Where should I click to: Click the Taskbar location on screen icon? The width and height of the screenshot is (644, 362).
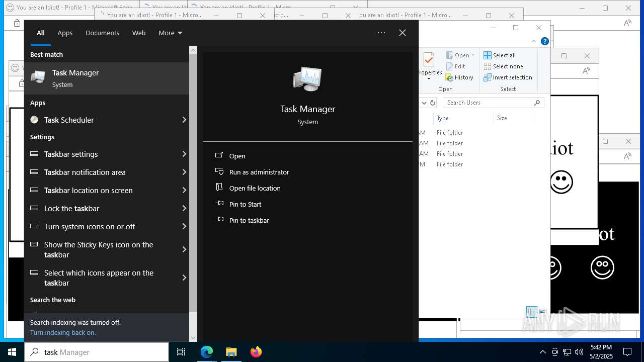tap(34, 190)
